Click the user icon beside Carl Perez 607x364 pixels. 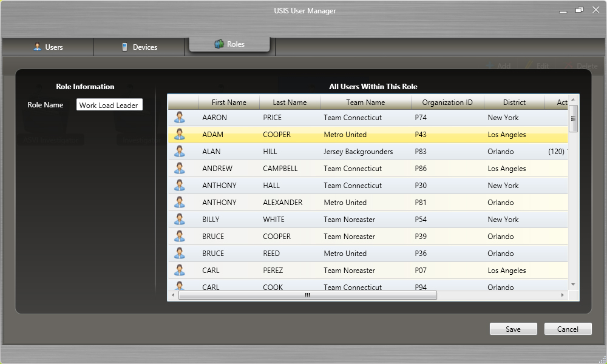coord(180,271)
